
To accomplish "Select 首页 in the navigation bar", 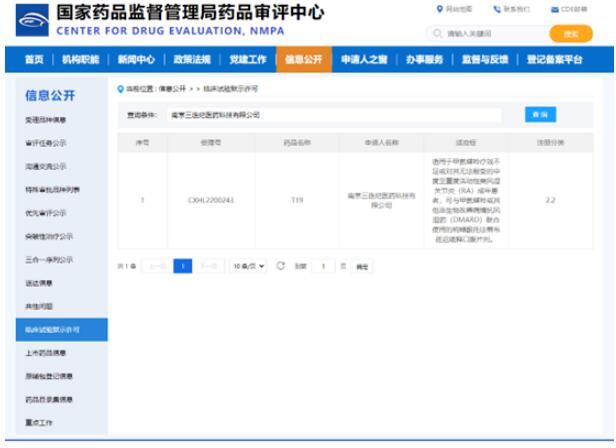I will [x=34, y=60].
